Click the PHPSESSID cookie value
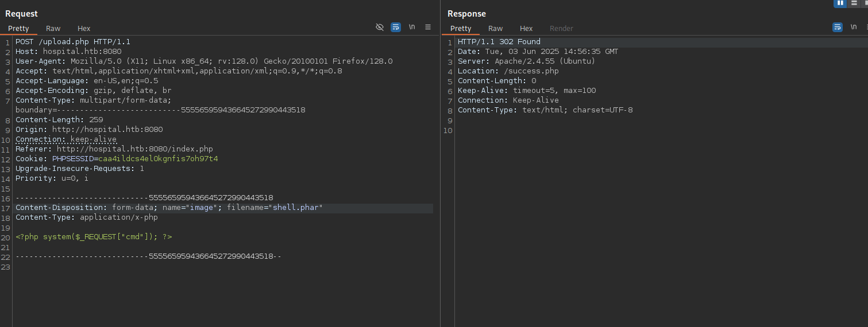The height and width of the screenshot is (327, 868). click(158, 159)
